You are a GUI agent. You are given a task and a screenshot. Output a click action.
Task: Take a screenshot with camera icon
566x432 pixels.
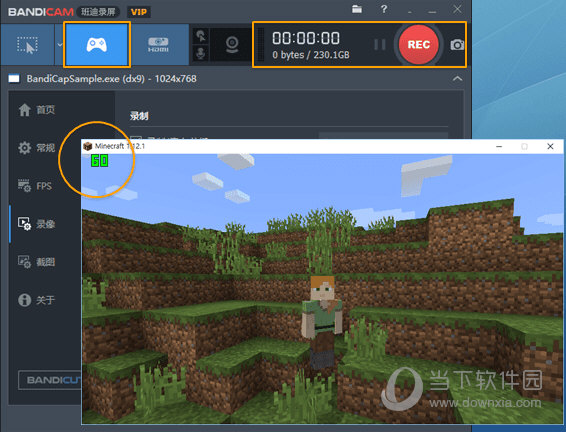tap(457, 45)
